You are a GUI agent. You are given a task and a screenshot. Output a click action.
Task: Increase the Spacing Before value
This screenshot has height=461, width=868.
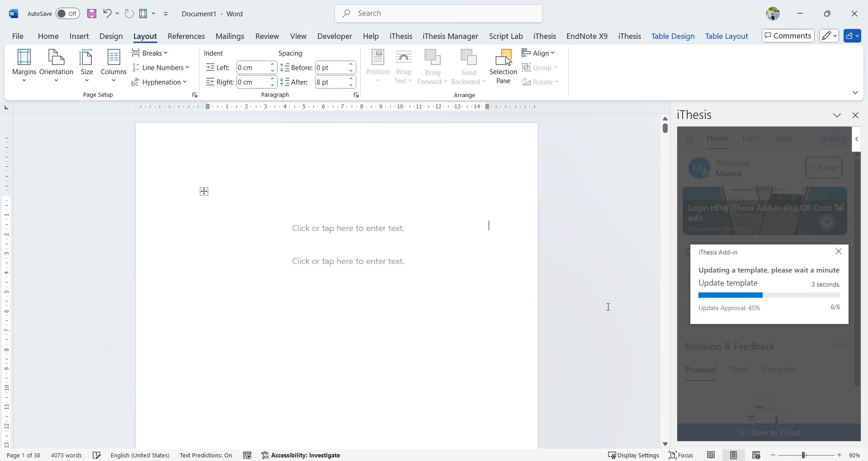pos(351,65)
